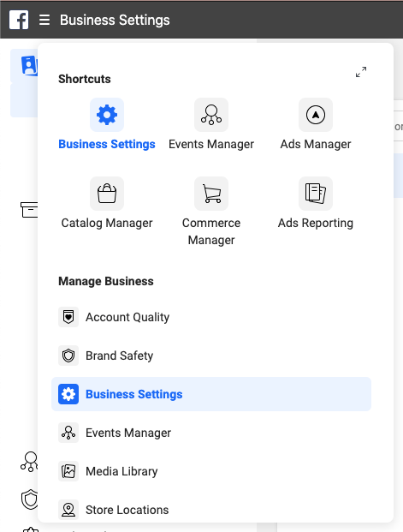
Task: Click the event-source icon in left sidebar
Action: click(29, 462)
